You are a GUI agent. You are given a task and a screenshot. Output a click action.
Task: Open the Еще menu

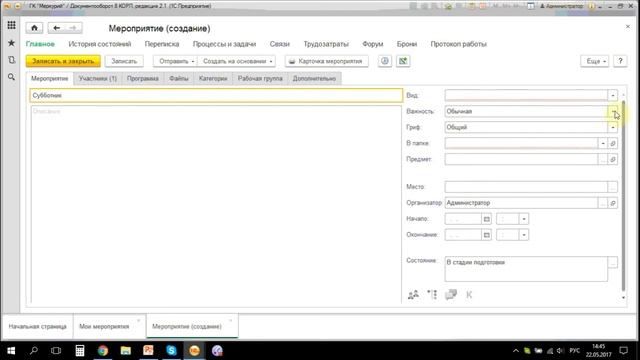click(595, 61)
